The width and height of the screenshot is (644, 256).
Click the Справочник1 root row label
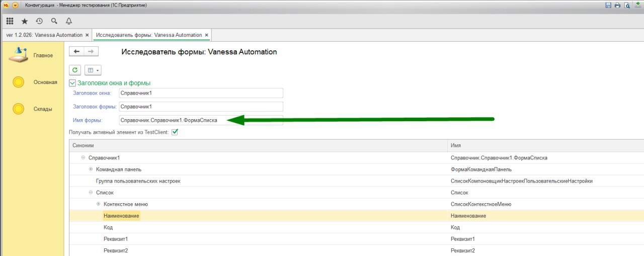(104, 158)
